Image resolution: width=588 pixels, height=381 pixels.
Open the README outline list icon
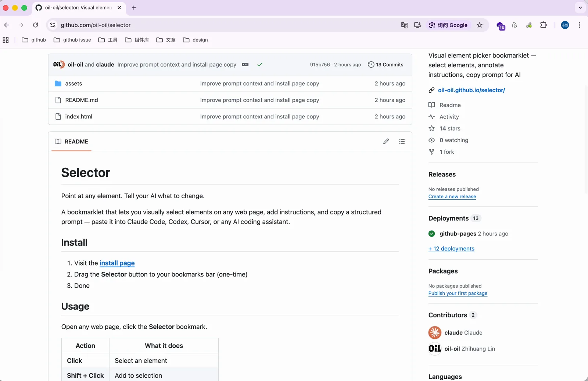point(402,141)
